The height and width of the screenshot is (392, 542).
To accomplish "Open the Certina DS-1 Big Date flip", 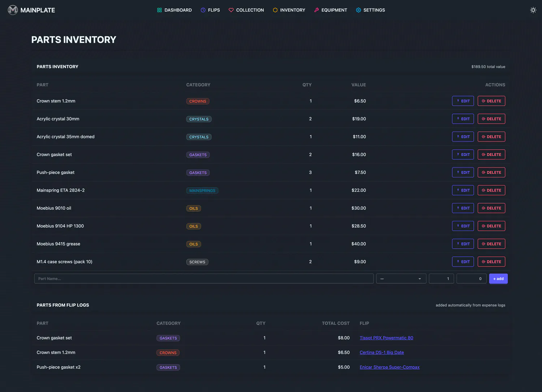I will click(x=382, y=353).
